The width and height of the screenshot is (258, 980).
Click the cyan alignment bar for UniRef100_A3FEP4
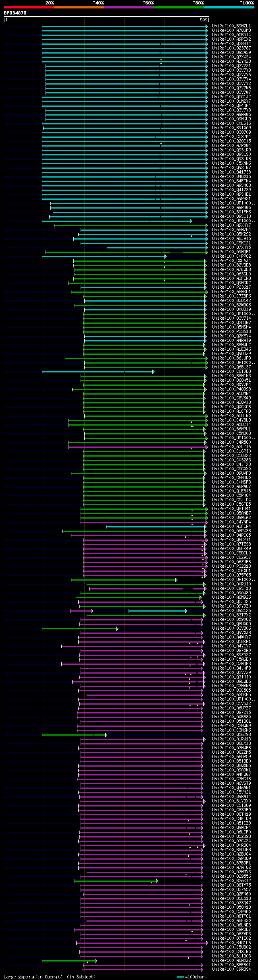click(156, 527)
